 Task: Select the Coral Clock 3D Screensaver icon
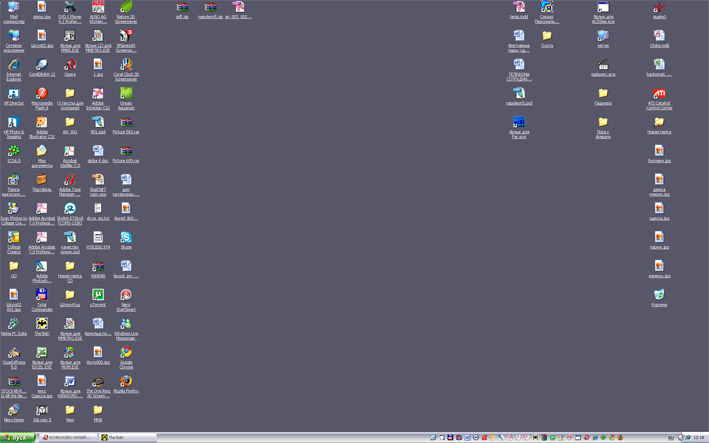[x=126, y=65]
